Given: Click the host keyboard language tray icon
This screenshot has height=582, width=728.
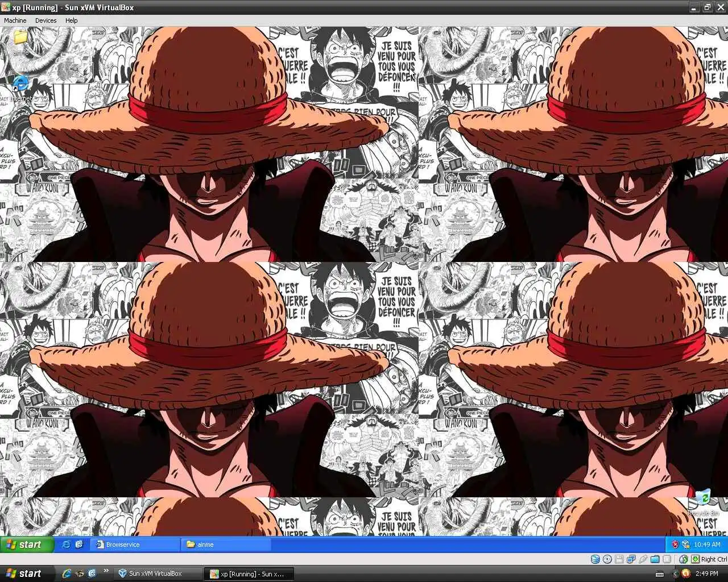Looking at the screenshot, I should pyautogui.click(x=660, y=573).
